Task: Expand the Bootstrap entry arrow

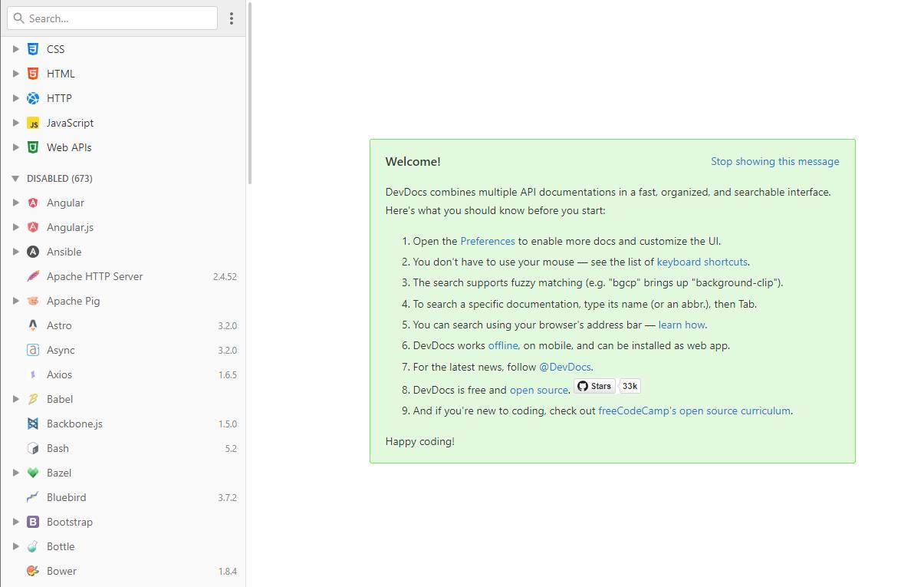Action: coord(15,522)
